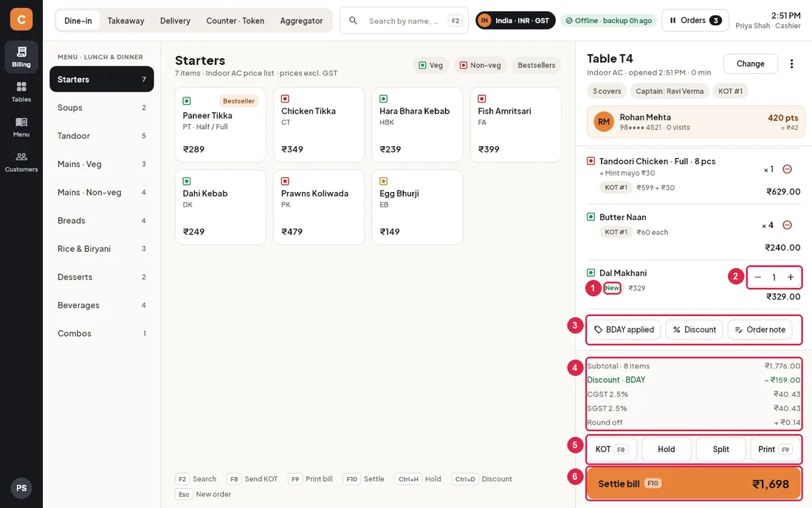The width and height of the screenshot is (812, 508).
Task: Open the Rohan Mehta customer avatar
Action: (604, 122)
